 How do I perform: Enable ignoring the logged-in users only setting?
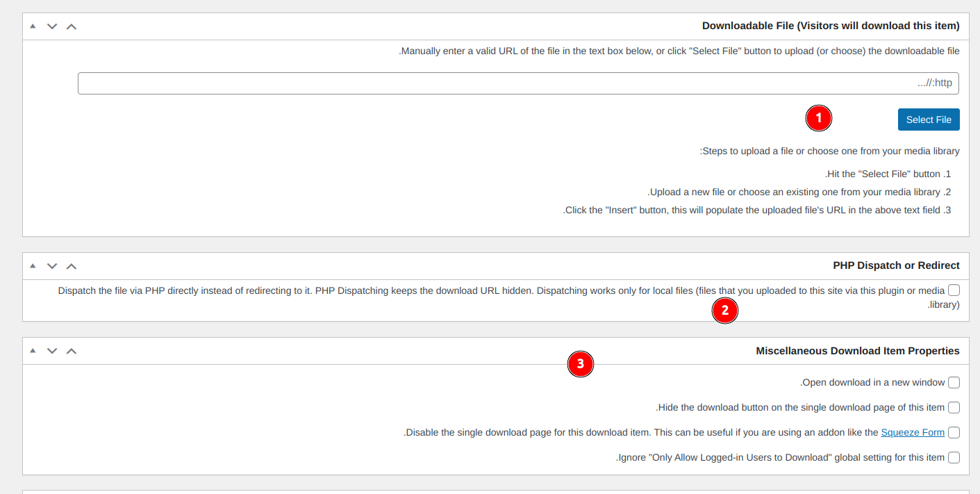coord(954,458)
